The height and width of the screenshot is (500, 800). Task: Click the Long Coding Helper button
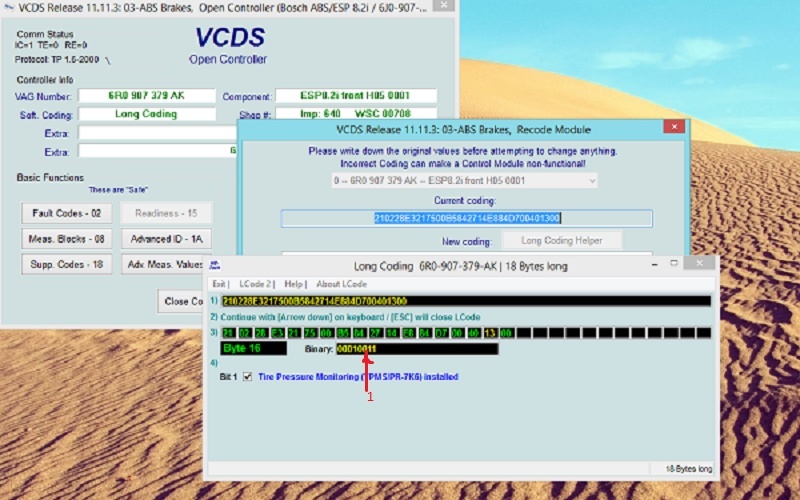click(562, 240)
